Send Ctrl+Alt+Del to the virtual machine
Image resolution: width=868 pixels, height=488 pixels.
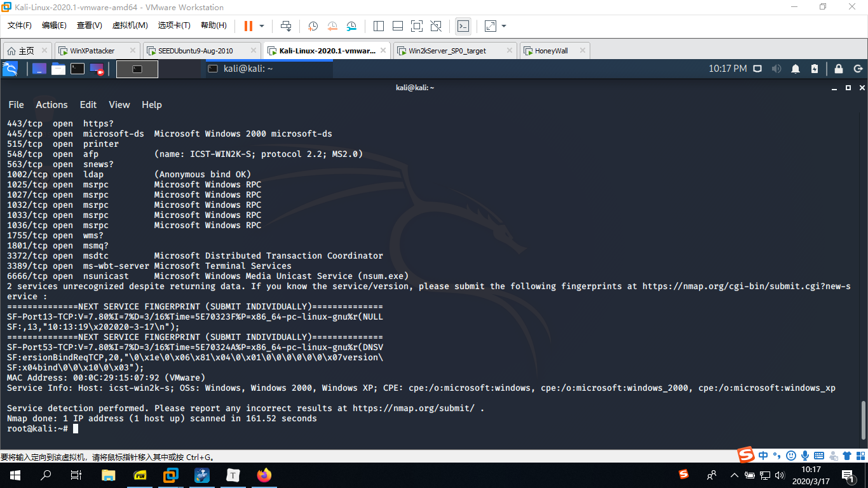286,26
